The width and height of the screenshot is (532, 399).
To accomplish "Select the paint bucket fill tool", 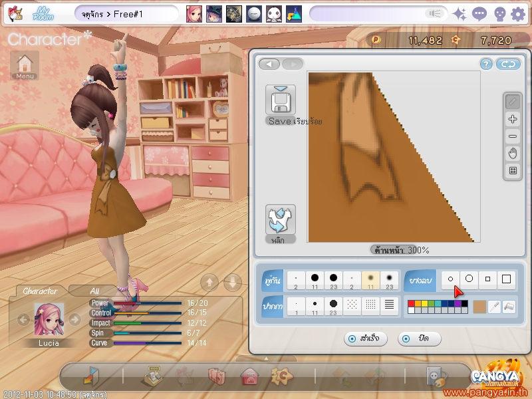I will tap(509, 307).
